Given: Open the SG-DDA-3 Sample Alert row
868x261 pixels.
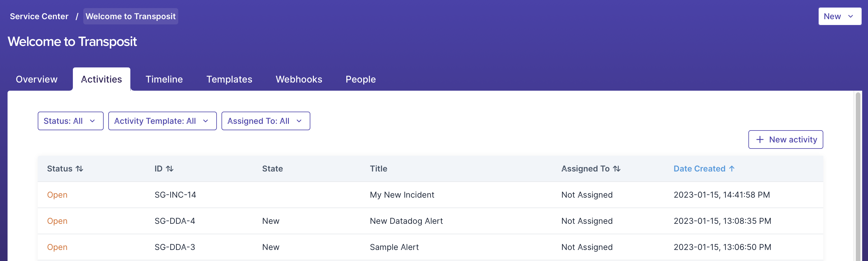Looking at the screenshot, I should (394, 247).
